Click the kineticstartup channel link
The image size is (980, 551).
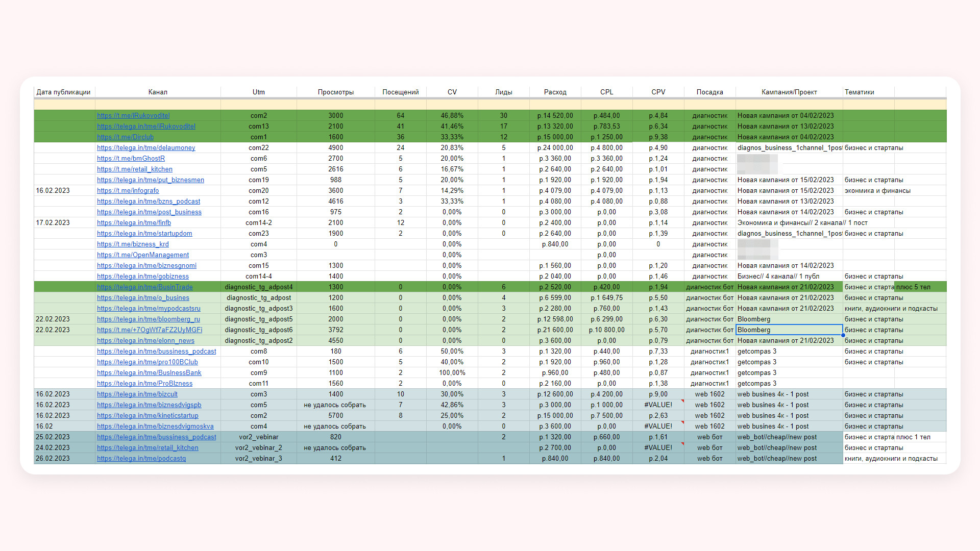tap(148, 416)
